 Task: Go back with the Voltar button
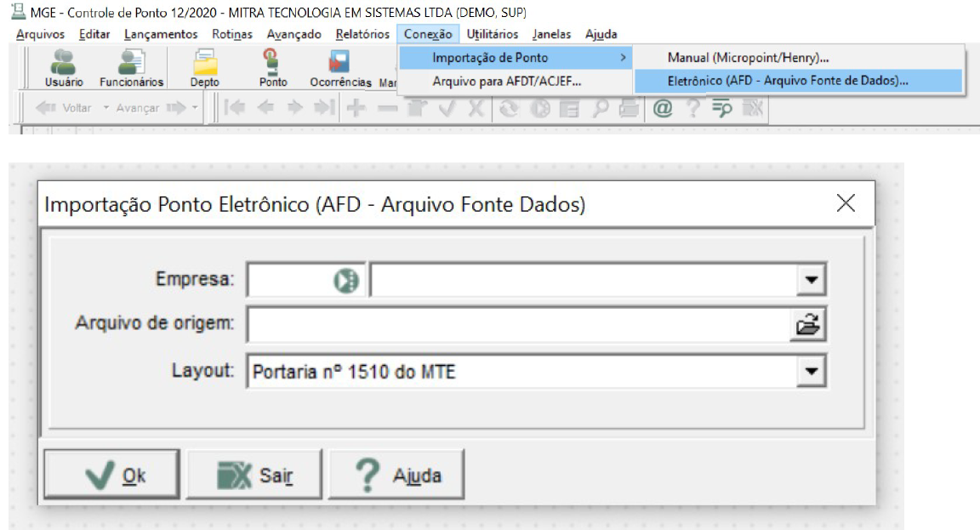pos(64,108)
